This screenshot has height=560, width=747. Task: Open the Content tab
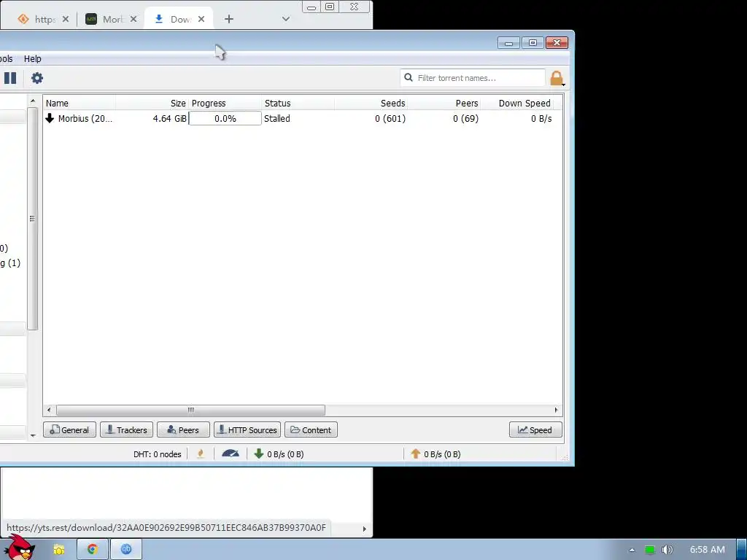pyautogui.click(x=311, y=429)
